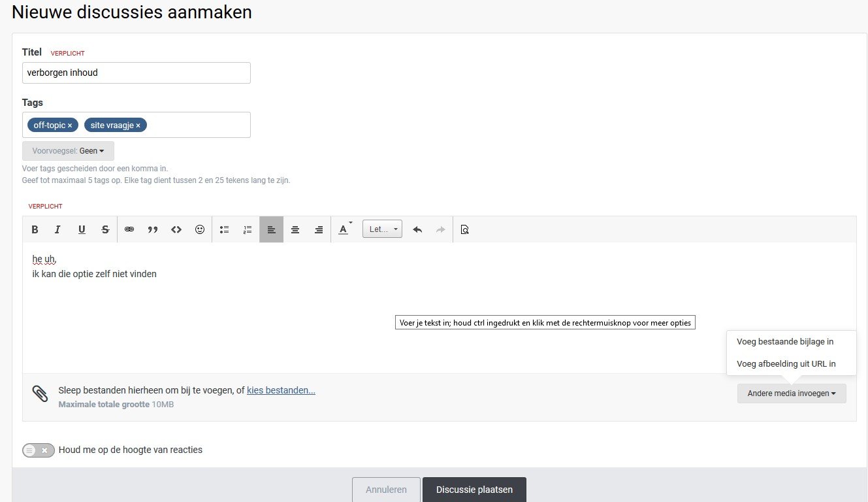Open the Voorvoegsel prefix dropdown
Viewport: 868px width, 502px height.
coord(68,151)
